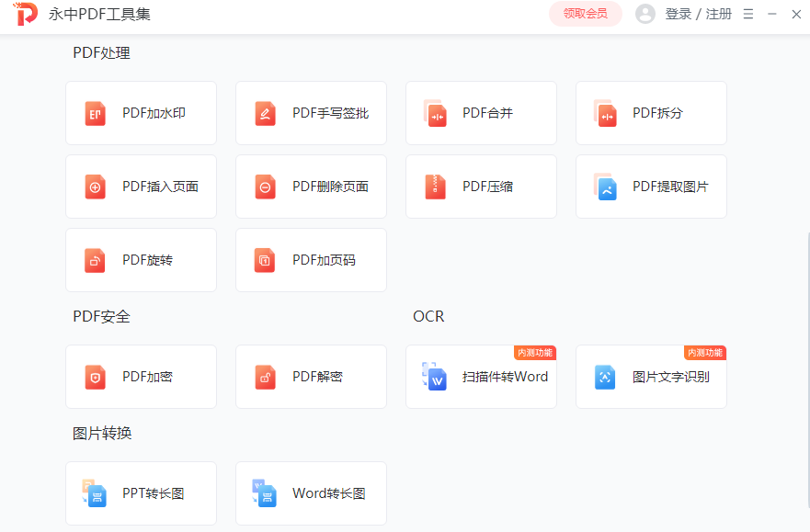Minimize the 永中PDF工具集 window
810x532 pixels.
(x=772, y=14)
